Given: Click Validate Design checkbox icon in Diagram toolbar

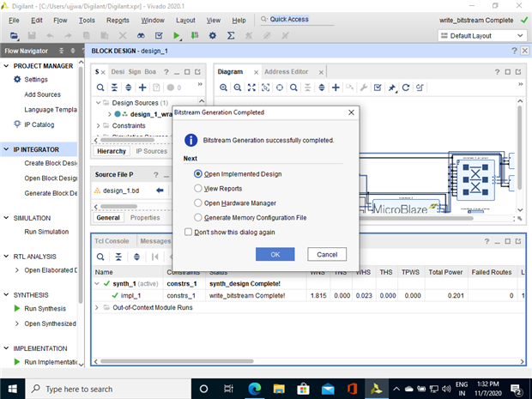Looking at the screenshot, I should tap(378, 88).
